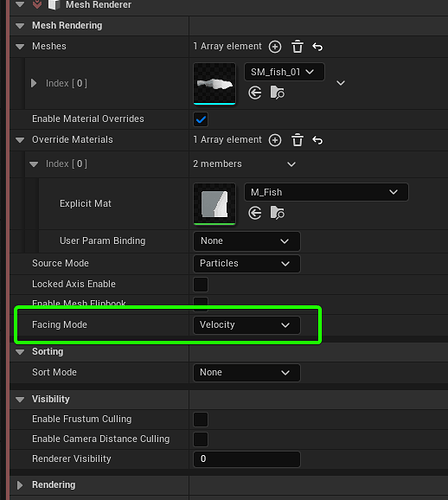Image resolution: width=448 pixels, height=500 pixels.
Task: Collapse the Override Materials array
Action: (x=20, y=140)
